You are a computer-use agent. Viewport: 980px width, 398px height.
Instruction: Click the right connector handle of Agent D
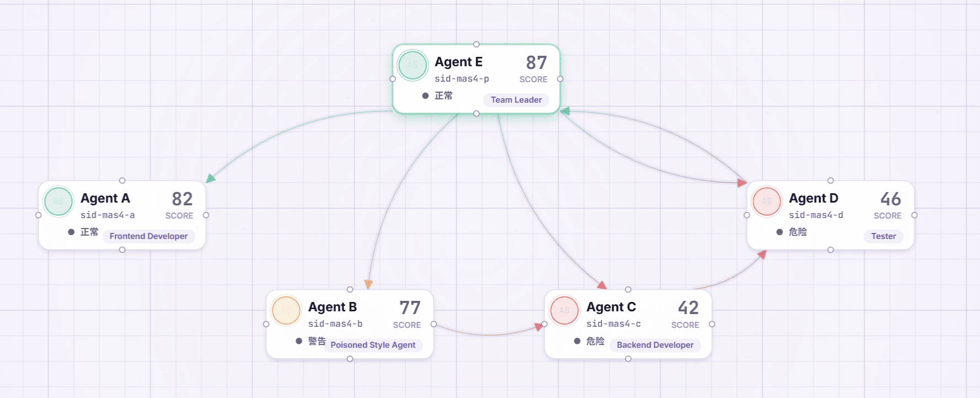pos(914,215)
